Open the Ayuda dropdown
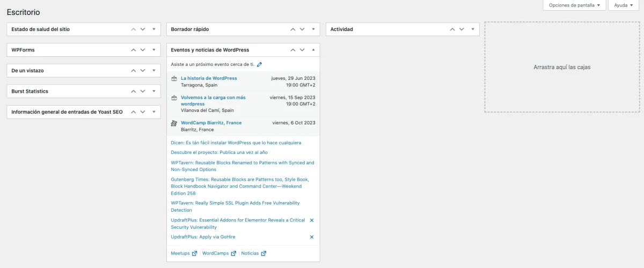The height and width of the screenshot is (268, 644). tap(624, 5)
